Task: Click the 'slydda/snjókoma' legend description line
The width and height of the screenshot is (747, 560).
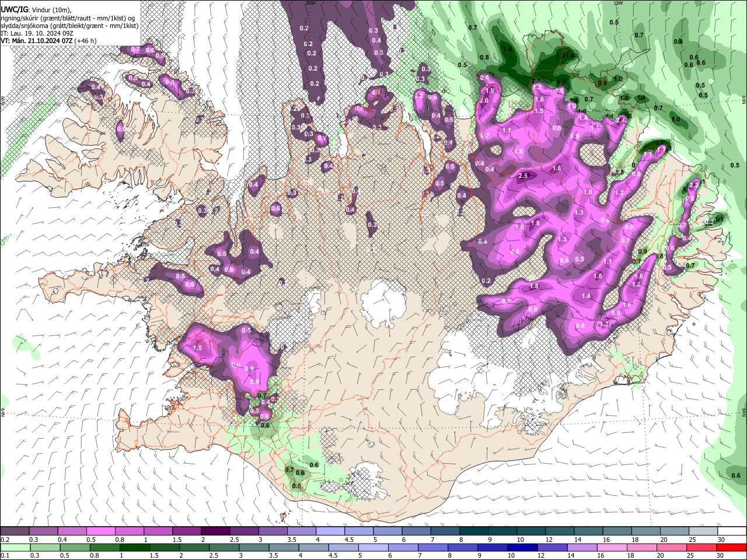Action: pyautogui.click(x=69, y=26)
